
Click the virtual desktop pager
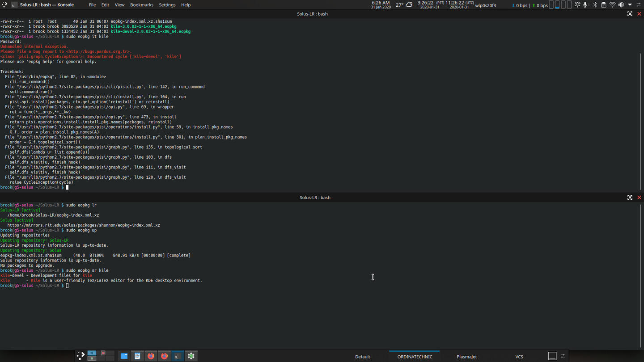101,356
